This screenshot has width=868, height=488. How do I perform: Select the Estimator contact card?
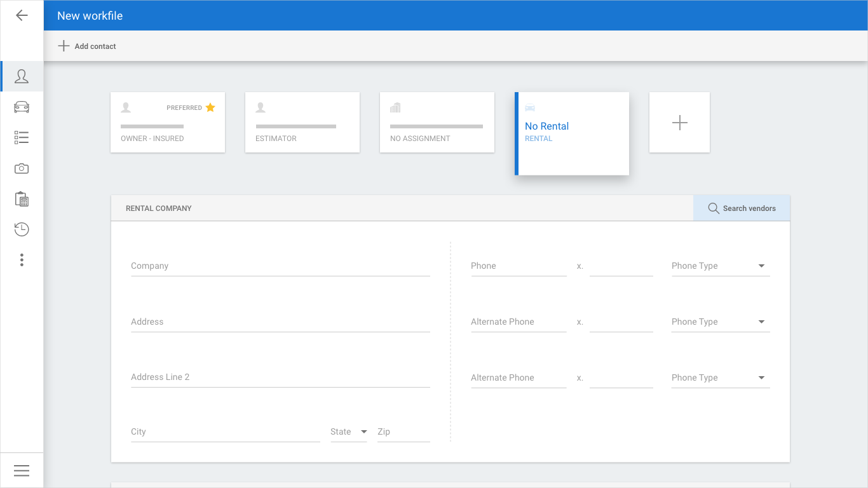[302, 123]
